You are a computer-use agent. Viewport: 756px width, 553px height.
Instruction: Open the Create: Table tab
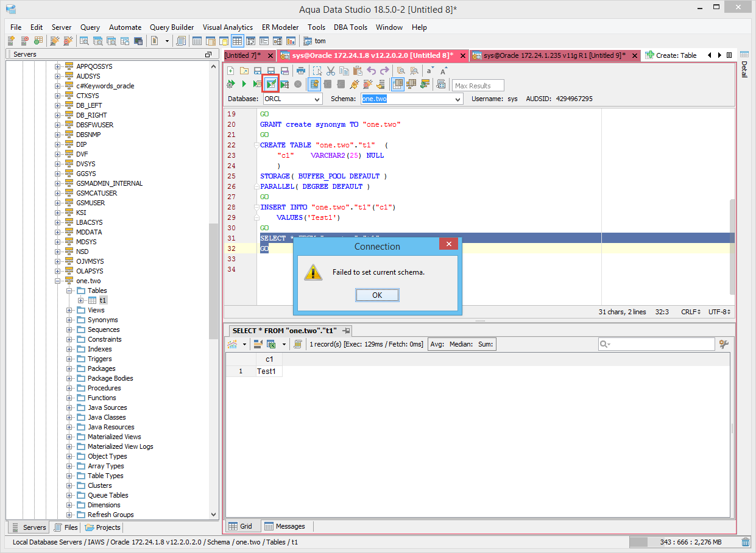pos(671,55)
